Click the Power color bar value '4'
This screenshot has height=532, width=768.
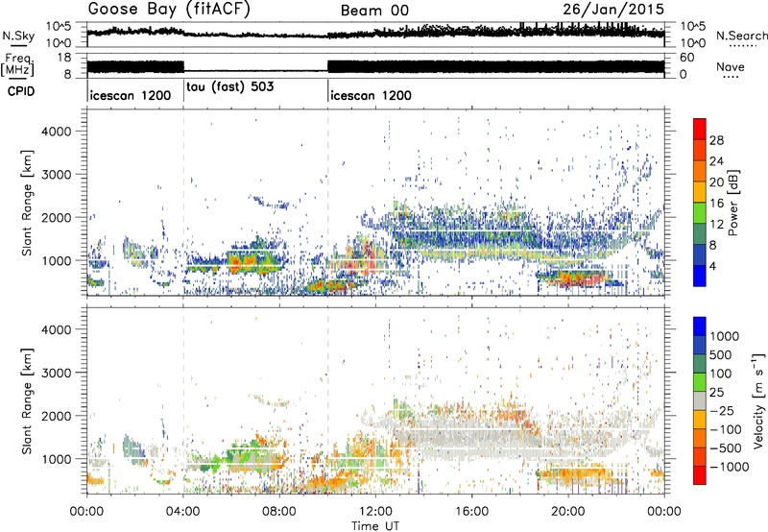coord(713,266)
